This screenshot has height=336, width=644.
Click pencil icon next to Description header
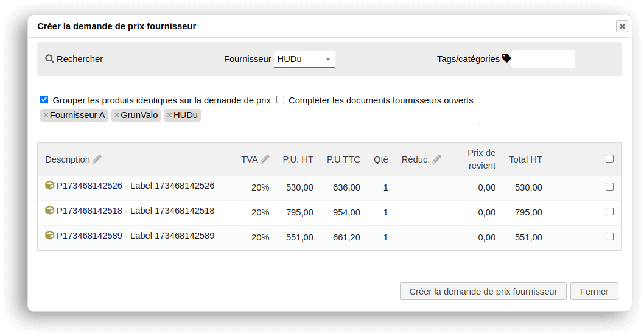pos(97,159)
